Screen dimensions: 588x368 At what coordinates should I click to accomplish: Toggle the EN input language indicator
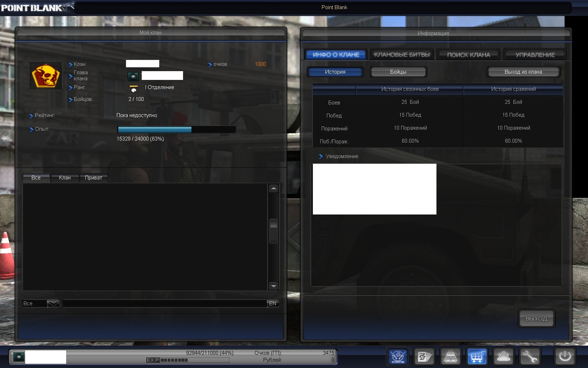click(x=273, y=304)
